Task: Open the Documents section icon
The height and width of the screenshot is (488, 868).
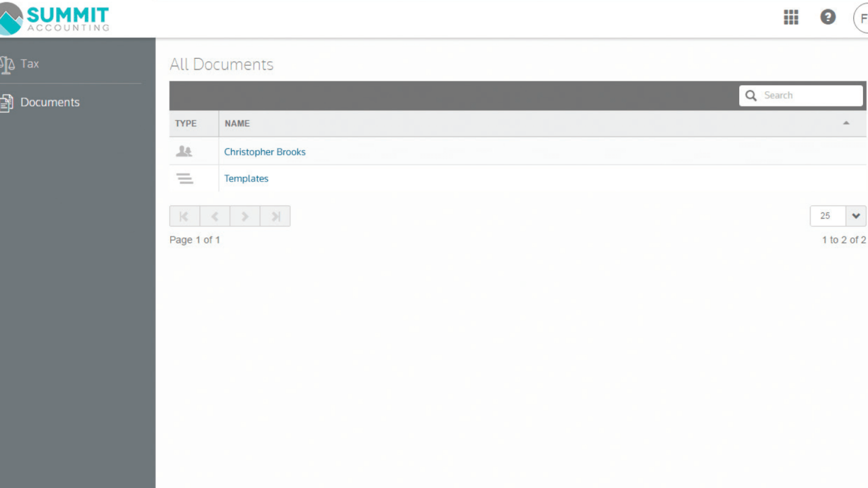Action: click(x=7, y=102)
